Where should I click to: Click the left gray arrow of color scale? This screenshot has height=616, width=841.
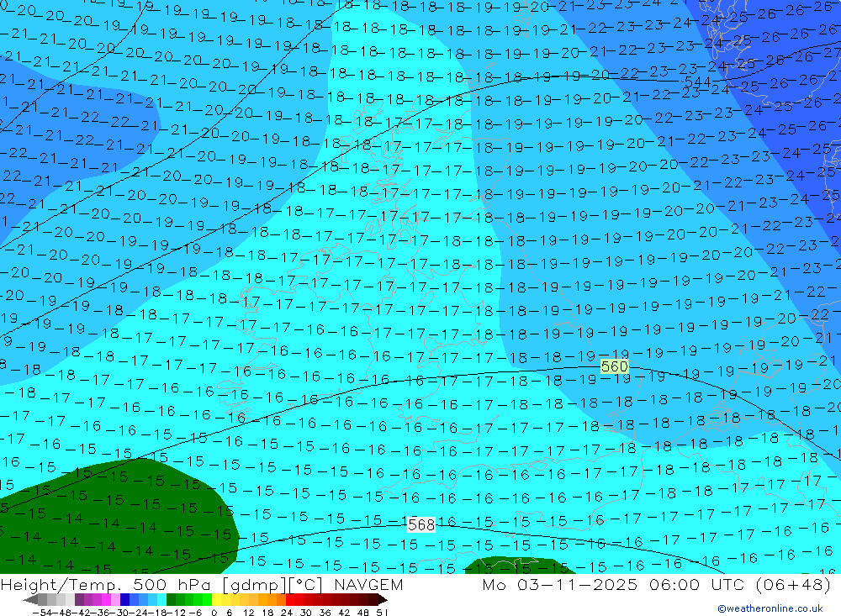pos(30,599)
